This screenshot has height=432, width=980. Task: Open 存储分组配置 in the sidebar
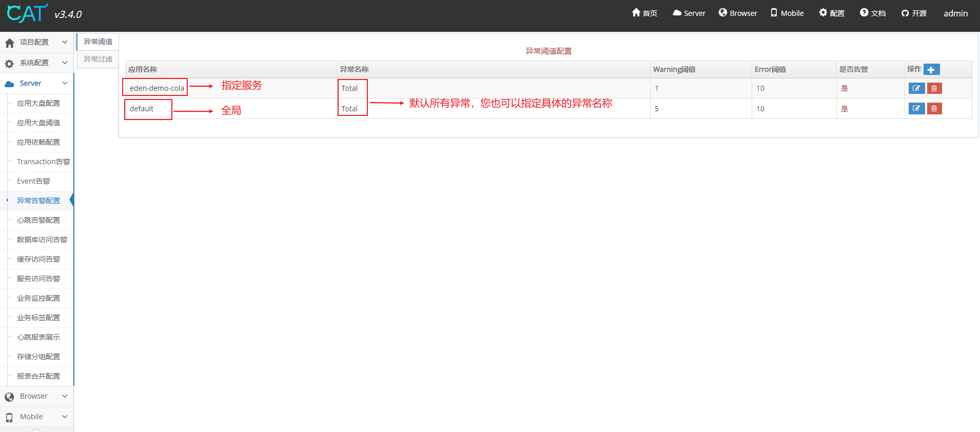coord(38,357)
